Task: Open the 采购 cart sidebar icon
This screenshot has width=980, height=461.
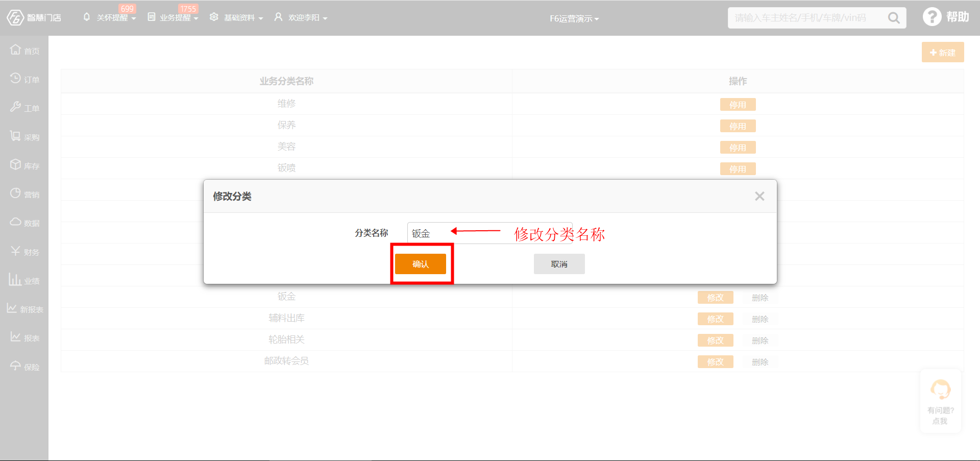Action: pyautogui.click(x=15, y=136)
